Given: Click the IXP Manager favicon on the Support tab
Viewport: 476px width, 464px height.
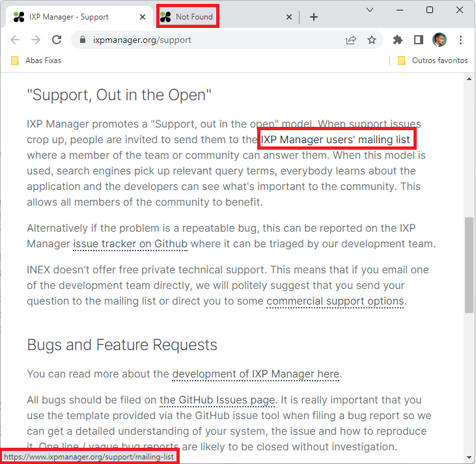Looking at the screenshot, I should 19,17.
